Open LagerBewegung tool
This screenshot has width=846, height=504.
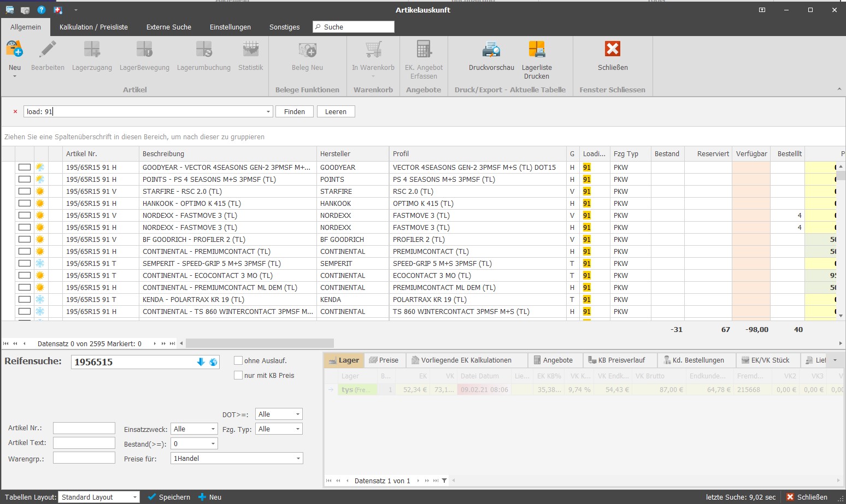(144, 50)
